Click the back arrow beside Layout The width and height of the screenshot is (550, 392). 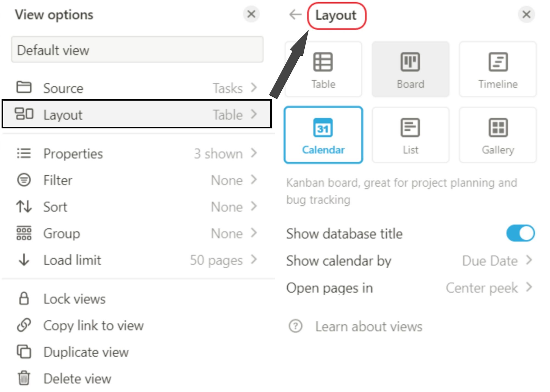click(x=296, y=15)
